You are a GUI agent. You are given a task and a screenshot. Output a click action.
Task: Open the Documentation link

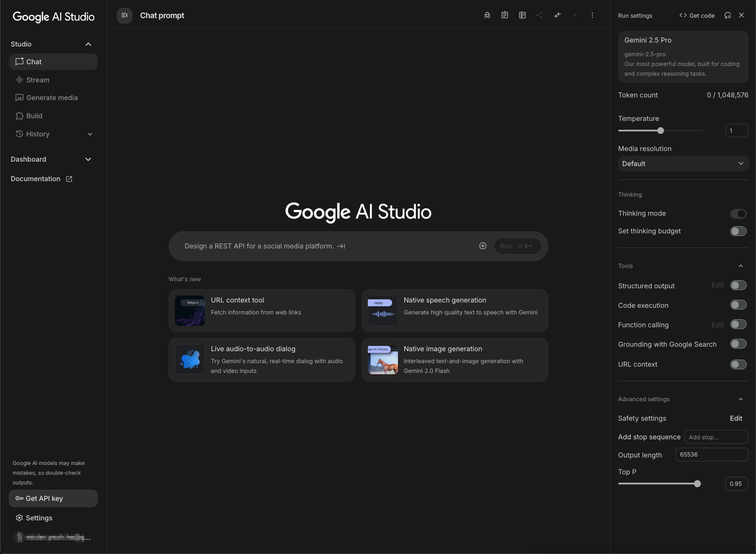(42, 179)
